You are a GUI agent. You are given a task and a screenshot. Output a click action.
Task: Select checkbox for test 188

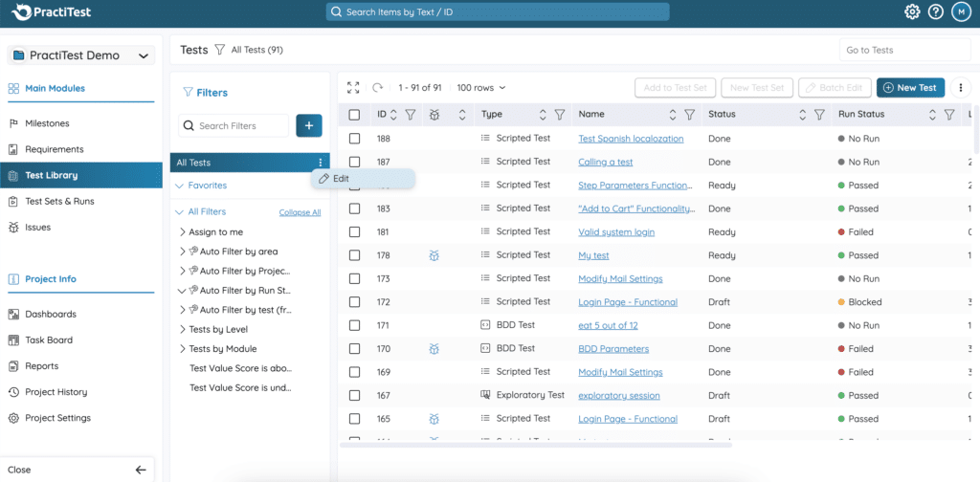point(354,139)
